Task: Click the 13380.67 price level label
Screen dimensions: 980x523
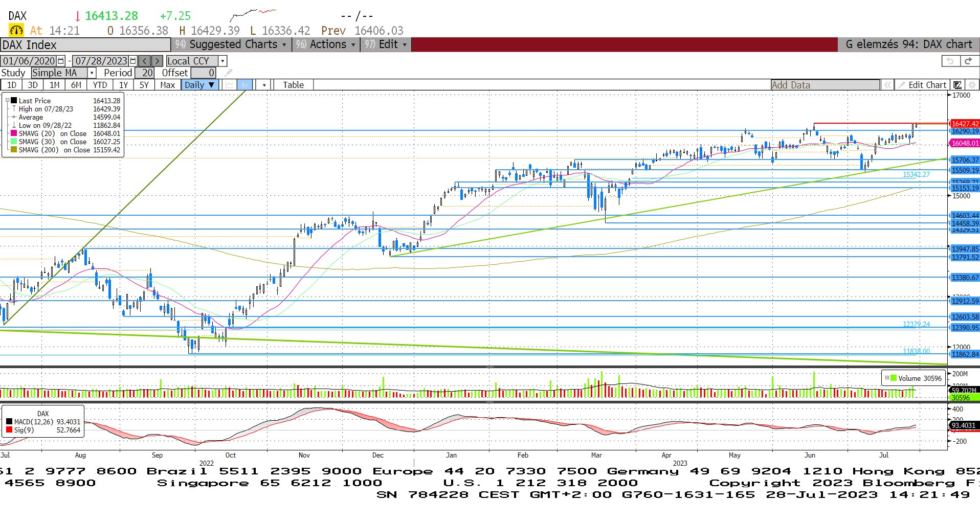Action: [x=965, y=278]
